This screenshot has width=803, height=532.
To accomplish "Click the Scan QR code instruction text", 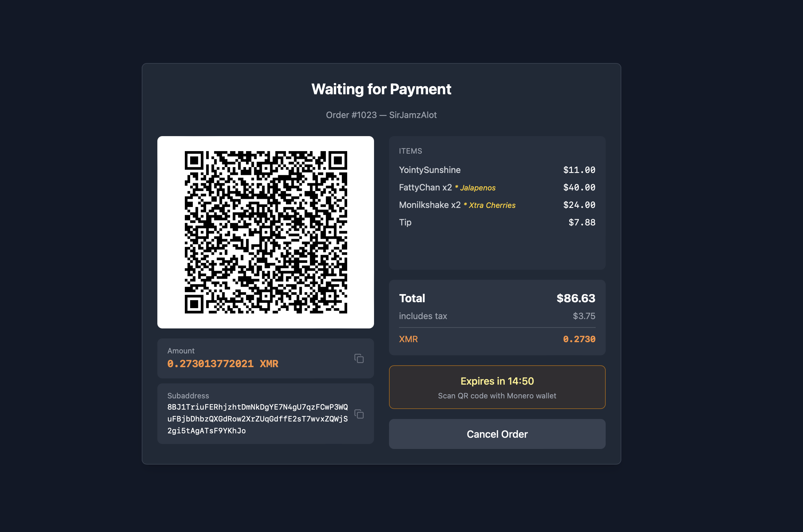I will [497, 396].
